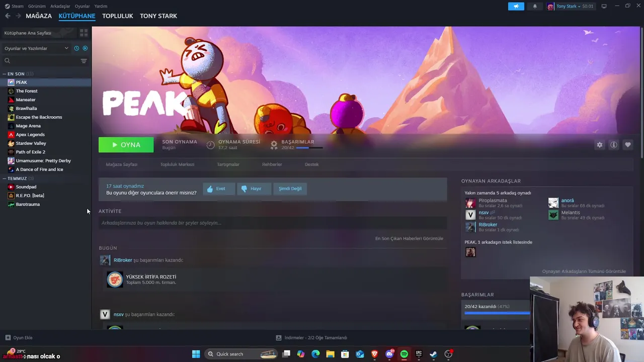This screenshot has width=644, height=362.
Task: Open the Topluluk Merkezi tab
Action: 177,164
